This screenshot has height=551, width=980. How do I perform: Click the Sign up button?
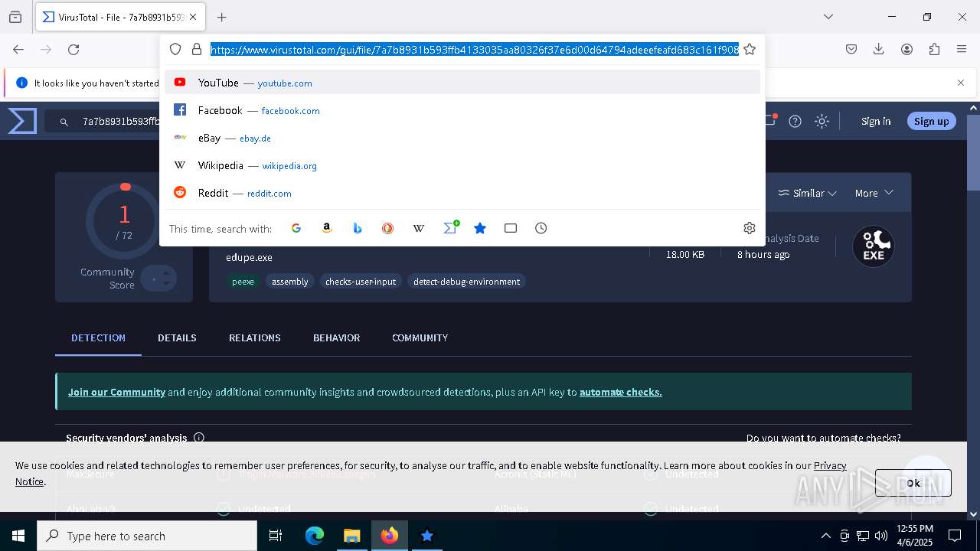[x=931, y=121]
